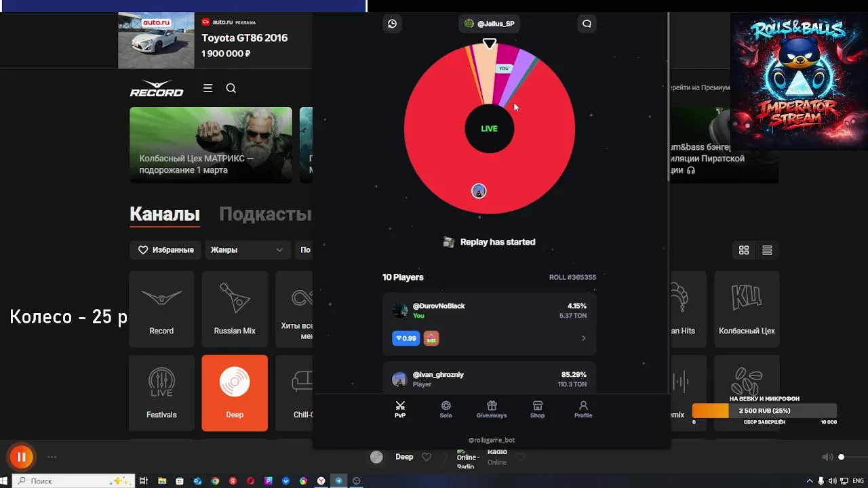Play the Russian Mix channel
This screenshot has height=488, width=868.
click(235, 309)
